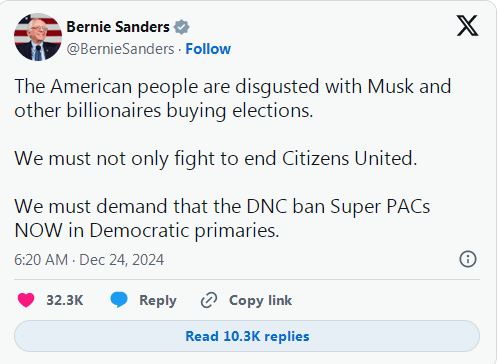Click the sentence about ending Citizens United
The image size is (499, 364).
(216, 158)
